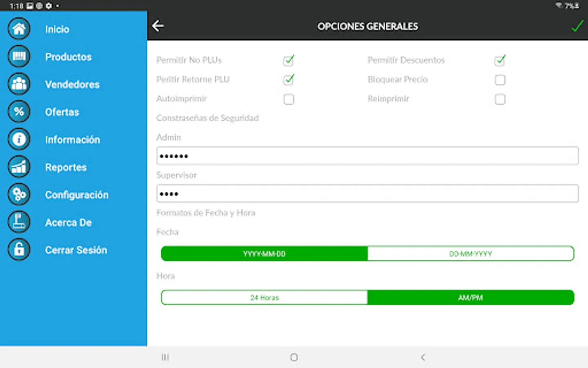This screenshot has height=368, width=588.
Task: Focus the Admin password field
Action: tap(367, 156)
